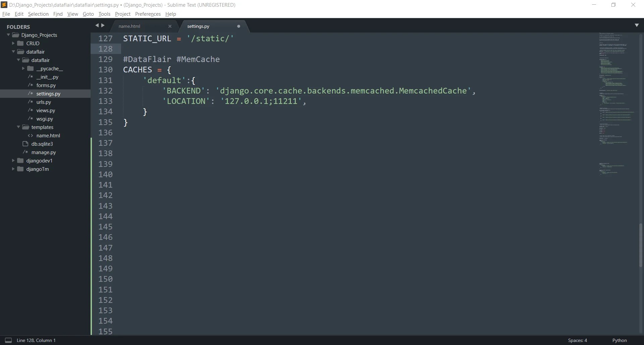The width and height of the screenshot is (644, 345).
Task: Click the status bar icon at bottom-left
Action: pos(8,340)
